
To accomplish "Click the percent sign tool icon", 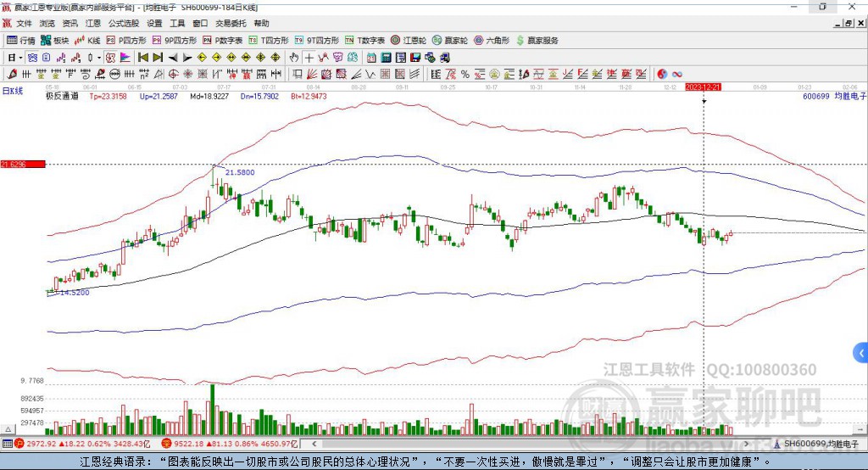I will click(x=465, y=75).
